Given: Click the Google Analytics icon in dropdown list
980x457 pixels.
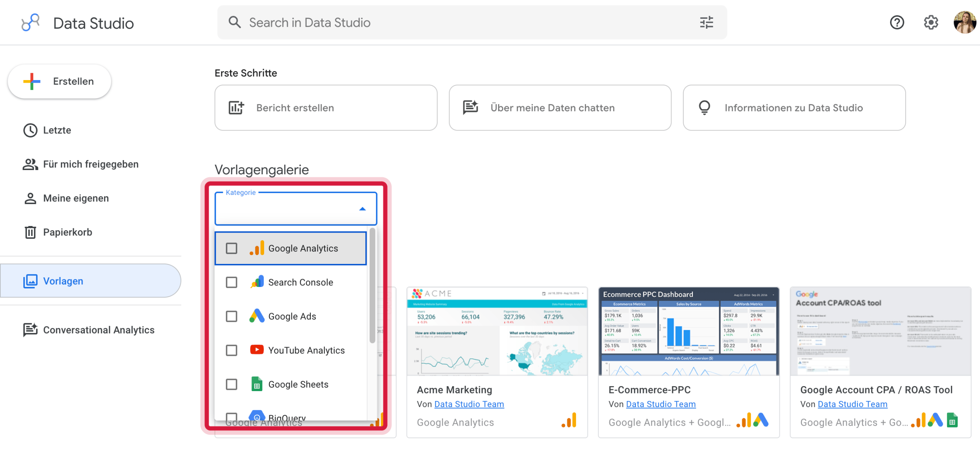Looking at the screenshot, I should point(257,248).
